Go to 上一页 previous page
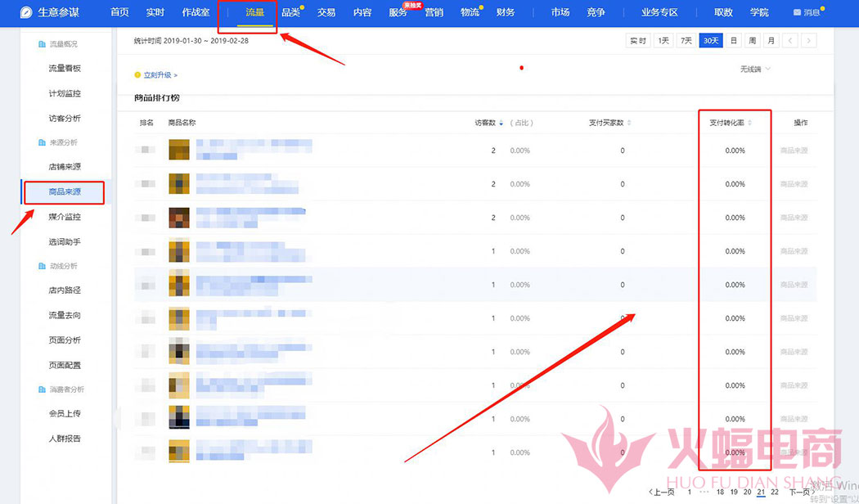The image size is (859, 504). pos(661,492)
